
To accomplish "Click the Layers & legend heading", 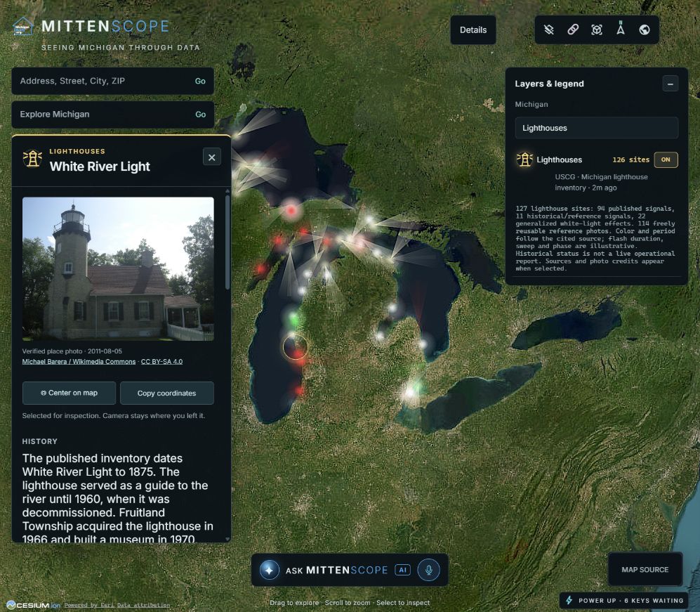I will click(x=549, y=84).
